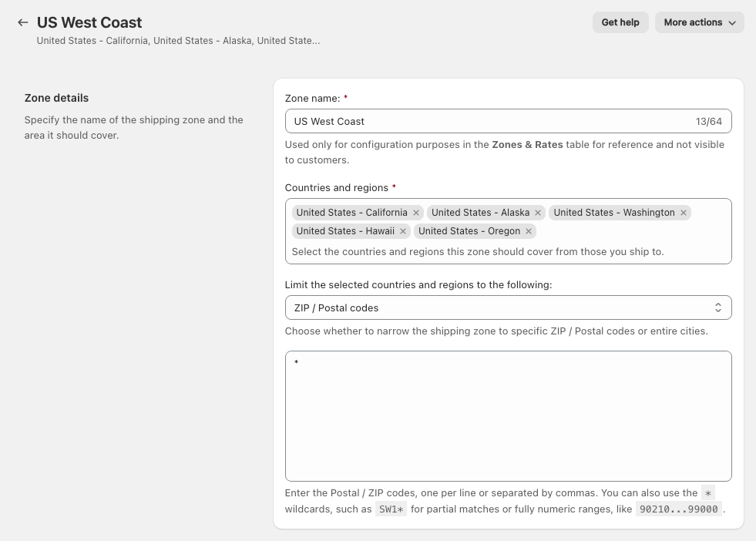Expand the ZIP / Postal codes select box
The width and height of the screenshot is (756, 541).
[x=507, y=307]
